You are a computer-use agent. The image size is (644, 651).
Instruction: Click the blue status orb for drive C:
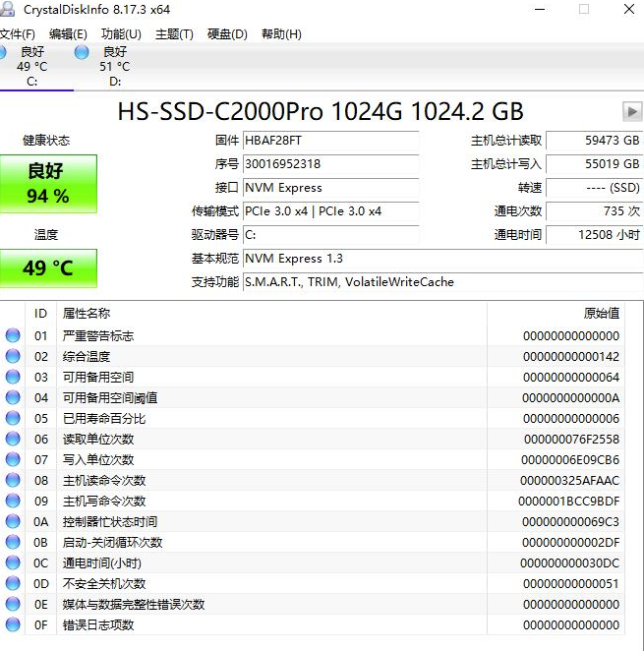click(3, 51)
